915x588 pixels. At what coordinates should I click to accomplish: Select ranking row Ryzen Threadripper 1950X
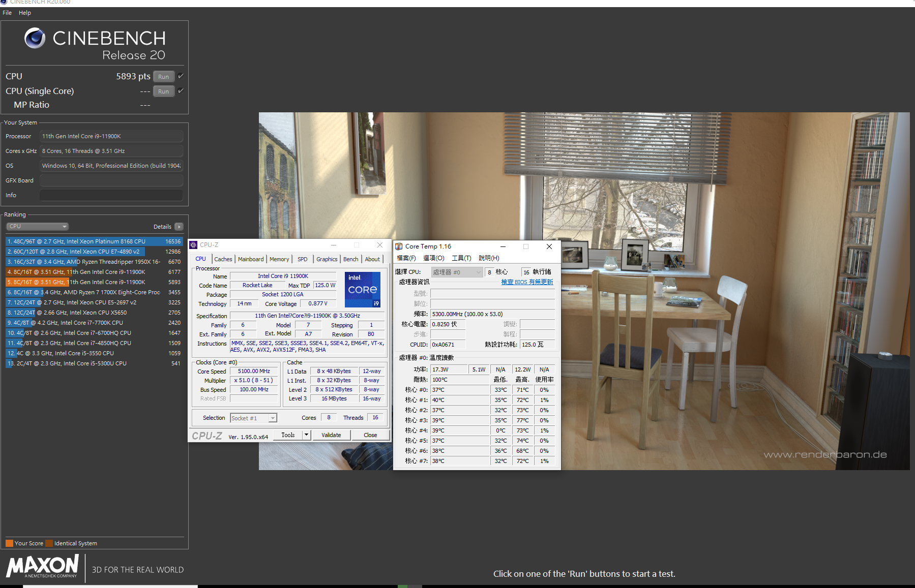click(94, 262)
